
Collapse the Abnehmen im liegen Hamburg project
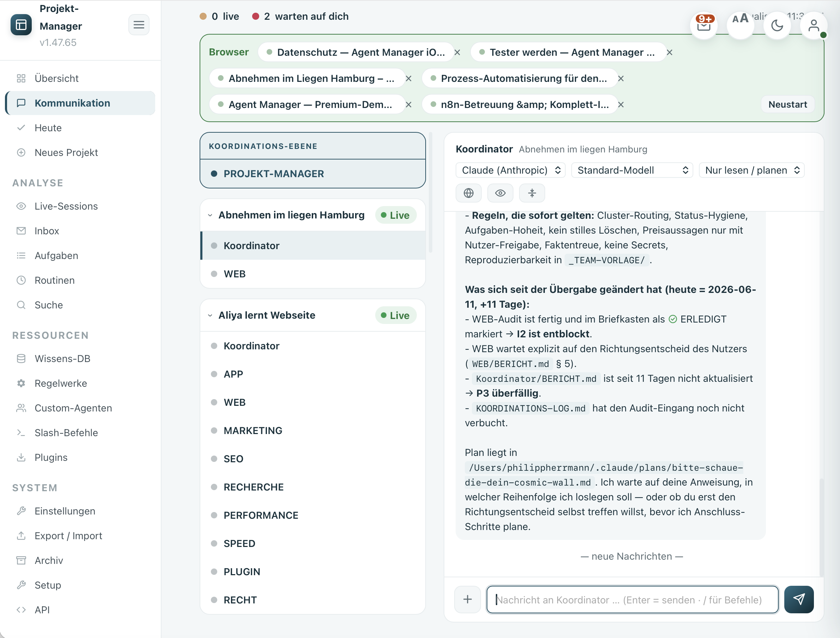click(x=210, y=216)
